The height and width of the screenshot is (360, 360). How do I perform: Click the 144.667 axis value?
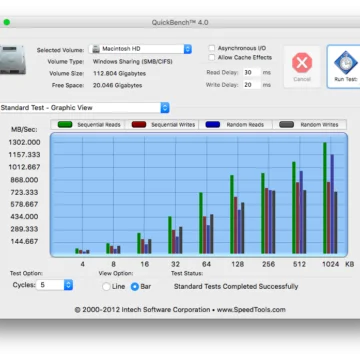[x=24, y=241]
